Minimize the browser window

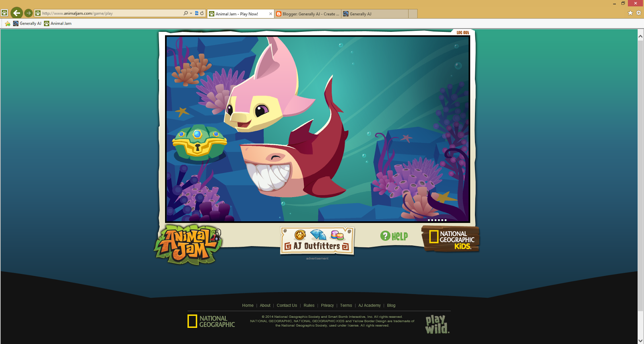(x=614, y=4)
